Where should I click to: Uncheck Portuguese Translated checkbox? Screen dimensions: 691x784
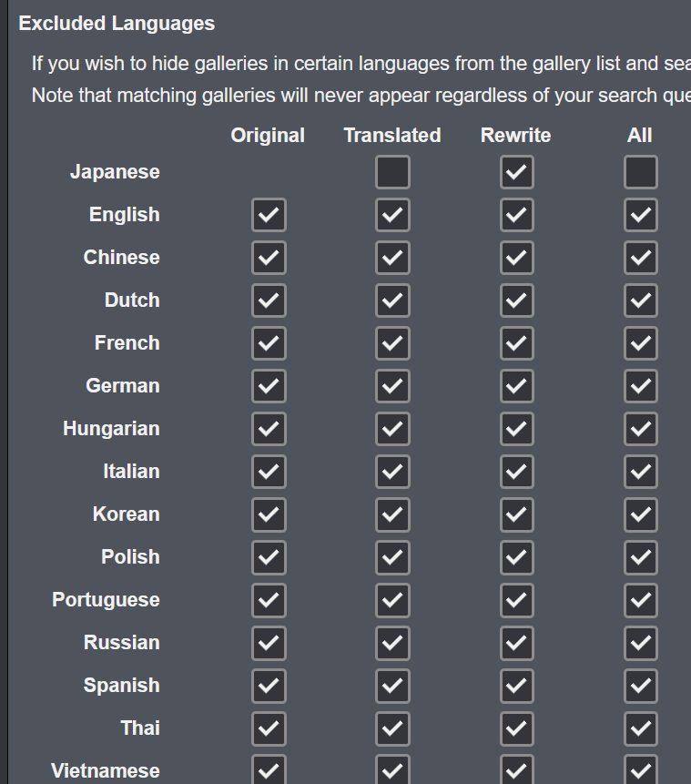pyautogui.click(x=392, y=600)
